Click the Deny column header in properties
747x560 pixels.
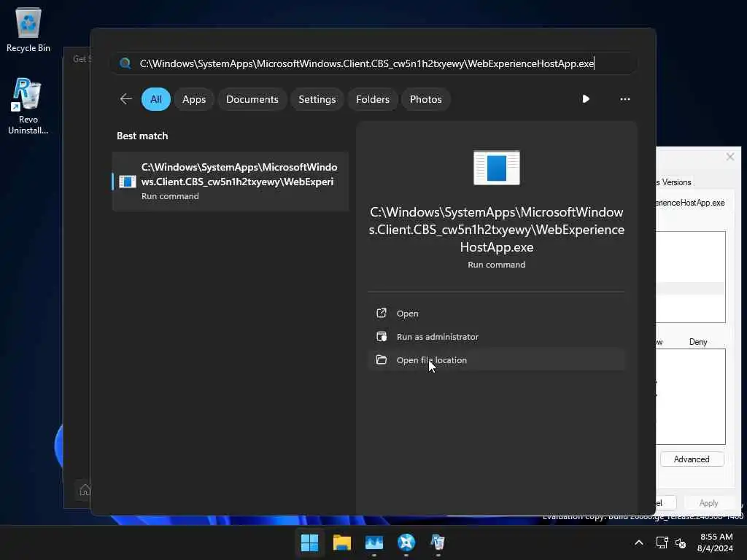(698, 342)
